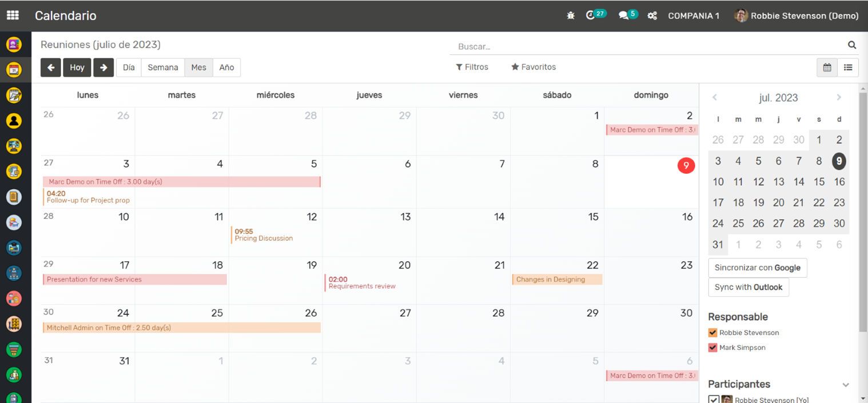868x403 pixels.
Task: Switch to Año view tab
Action: (226, 67)
